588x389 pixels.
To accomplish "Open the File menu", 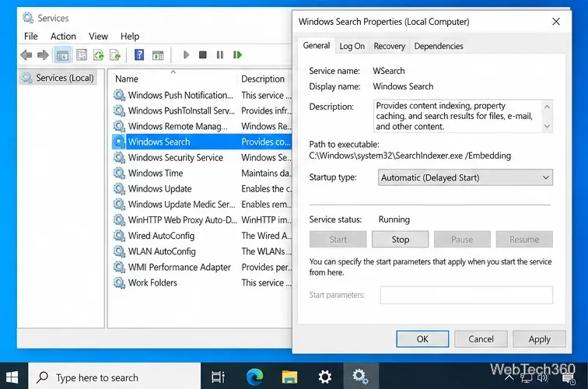I will (31, 37).
